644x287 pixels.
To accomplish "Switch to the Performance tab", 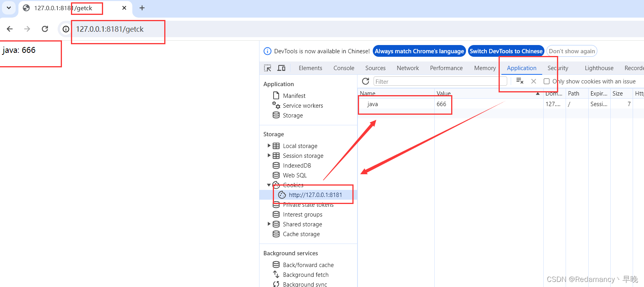I will point(446,68).
